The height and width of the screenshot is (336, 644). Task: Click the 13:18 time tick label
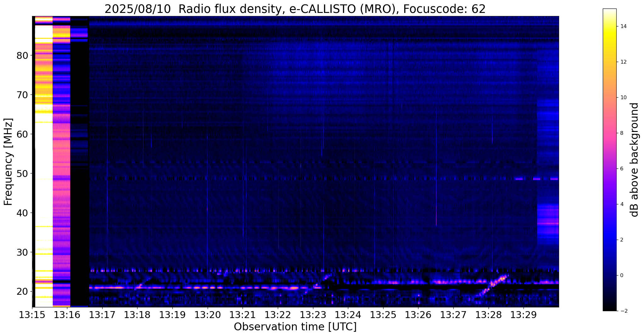pos(137,314)
